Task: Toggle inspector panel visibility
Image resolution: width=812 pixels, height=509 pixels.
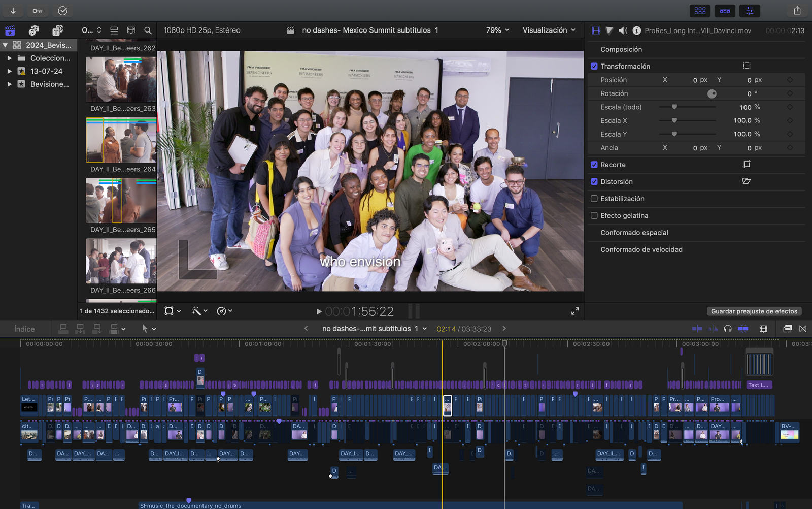Action: pyautogui.click(x=750, y=11)
